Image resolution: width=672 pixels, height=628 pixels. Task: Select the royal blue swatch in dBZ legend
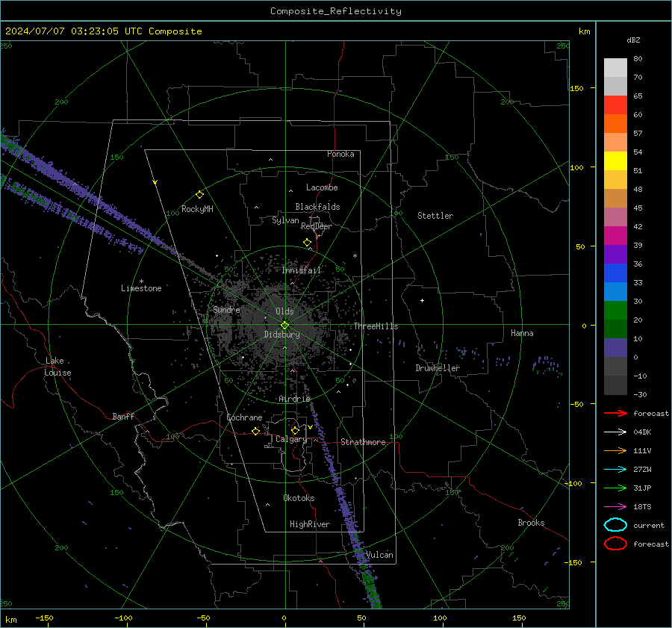pyautogui.click(x=615, y=273)
